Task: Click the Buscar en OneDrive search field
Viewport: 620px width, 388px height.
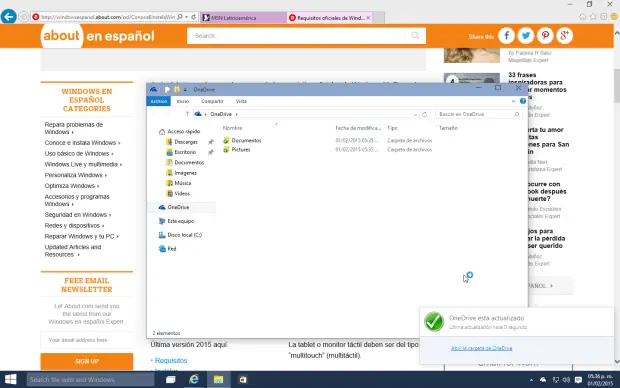Action: click(x=478, y=114)
